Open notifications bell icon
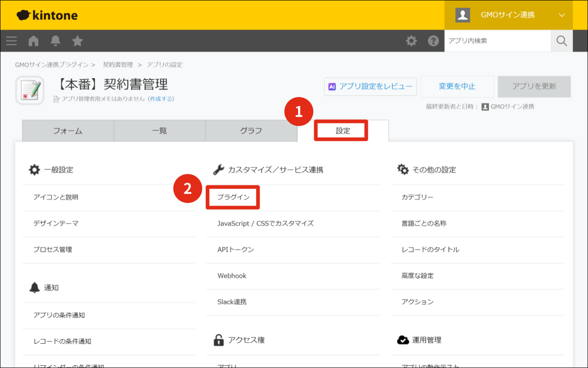 coord(55,41)
